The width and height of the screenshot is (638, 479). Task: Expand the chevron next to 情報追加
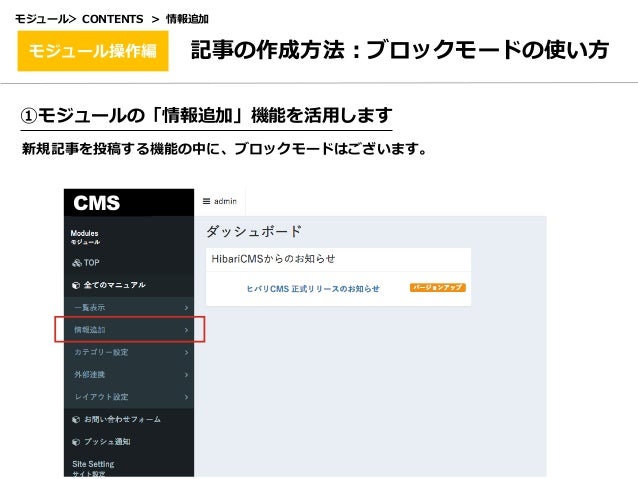tap(186, 330)
